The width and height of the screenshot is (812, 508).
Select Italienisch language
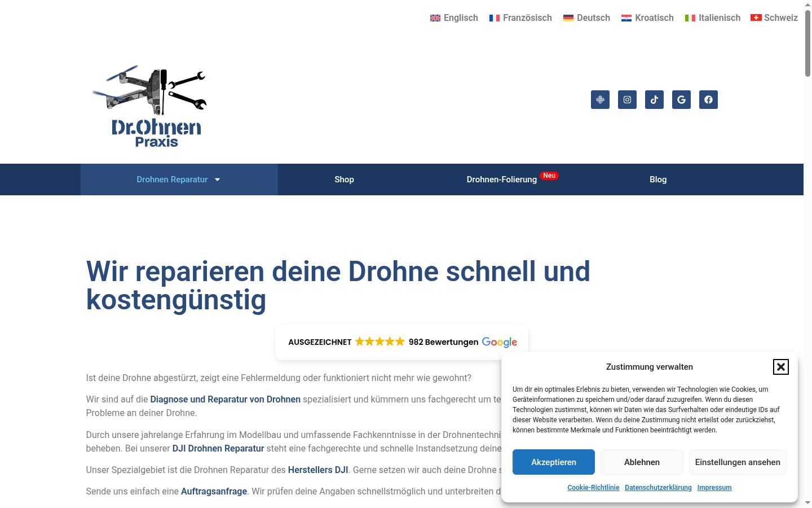tap(713, 18)
